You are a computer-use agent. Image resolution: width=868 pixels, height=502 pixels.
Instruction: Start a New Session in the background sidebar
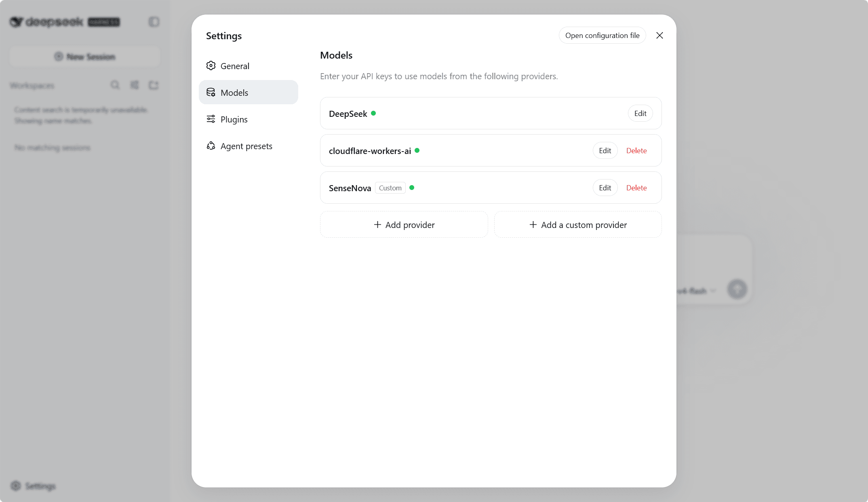coord(85,57)
